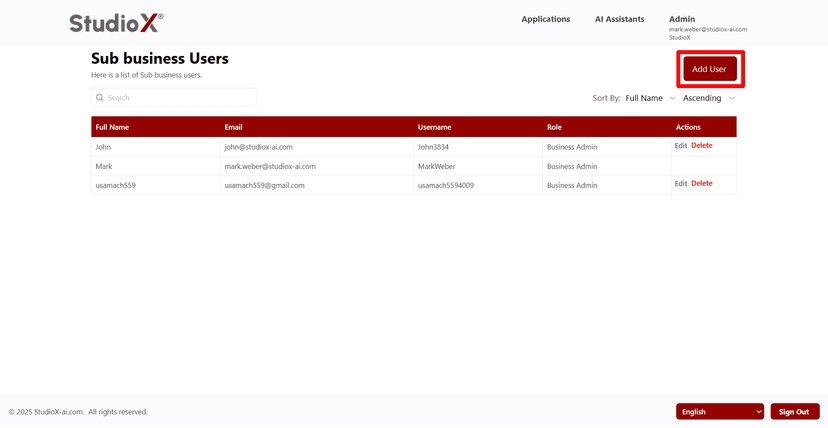Delete the user usamach559
The image size is (828, 428).
tap(702, 184)
